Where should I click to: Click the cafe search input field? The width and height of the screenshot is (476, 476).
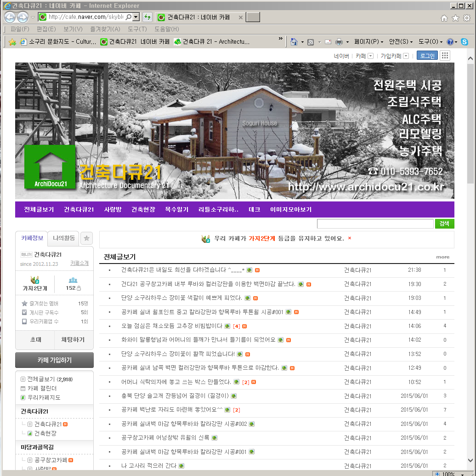coord(375,224)
